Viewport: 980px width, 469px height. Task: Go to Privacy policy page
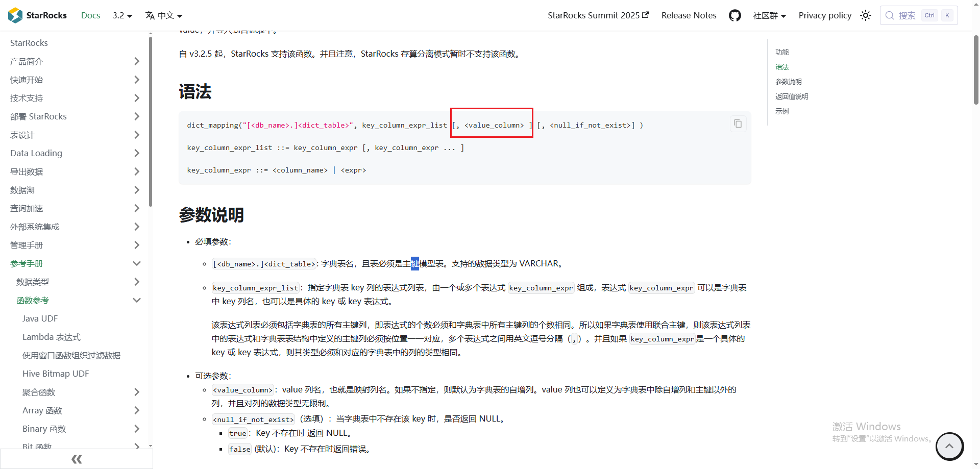(825, 15)
